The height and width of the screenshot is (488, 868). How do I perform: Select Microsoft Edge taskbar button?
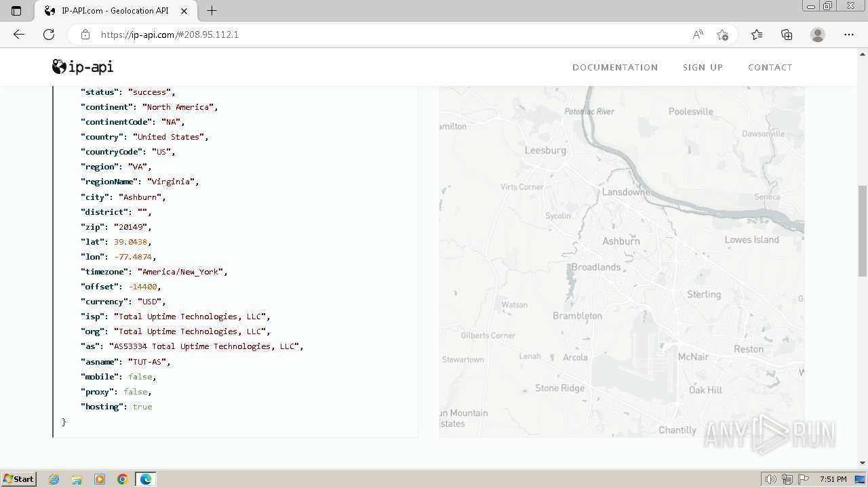point(146,479)
